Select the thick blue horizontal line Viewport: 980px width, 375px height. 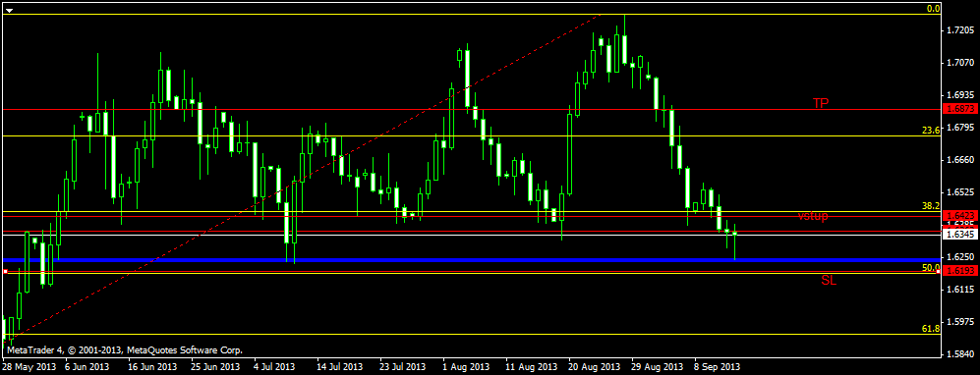click(x=472, y=259)
